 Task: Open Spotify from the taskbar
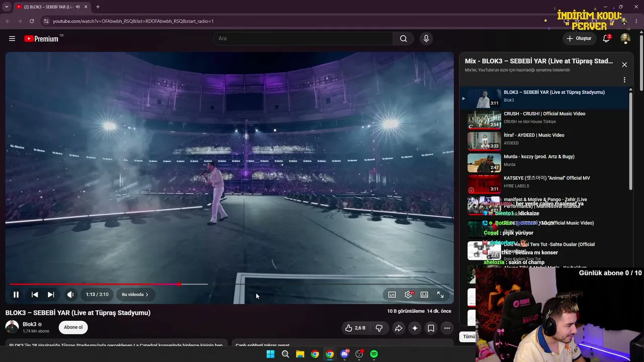(x=374, y=354)
